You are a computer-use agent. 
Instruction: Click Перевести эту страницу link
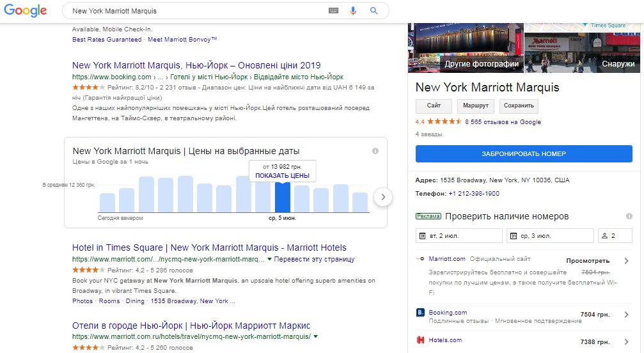coord(314,260)
